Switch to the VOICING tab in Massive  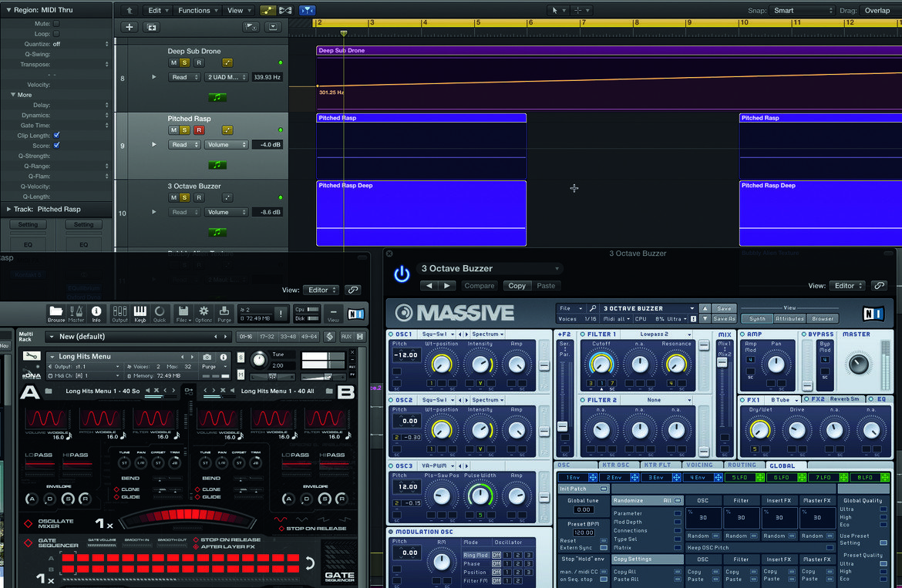pyautogui.click(x=699, y=465)
